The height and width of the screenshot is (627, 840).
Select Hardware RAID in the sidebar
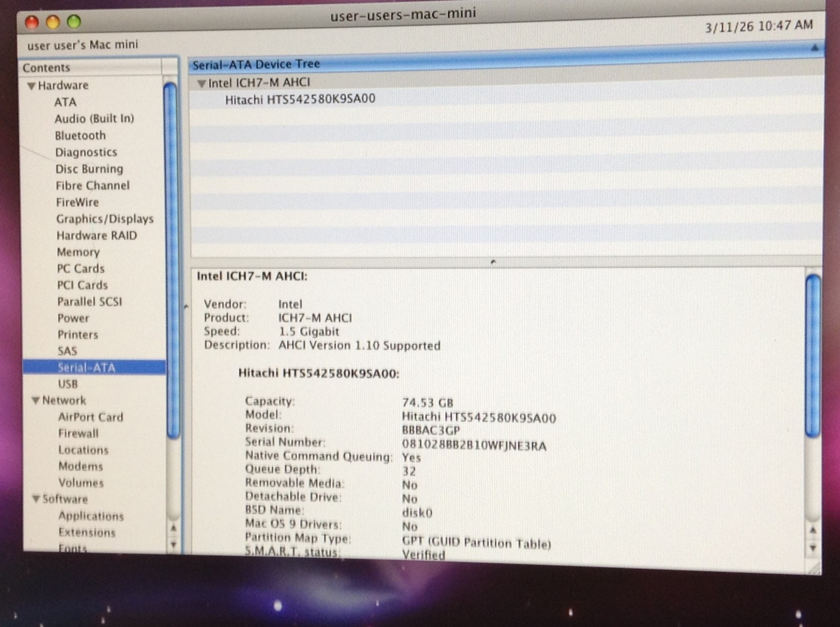97,236
